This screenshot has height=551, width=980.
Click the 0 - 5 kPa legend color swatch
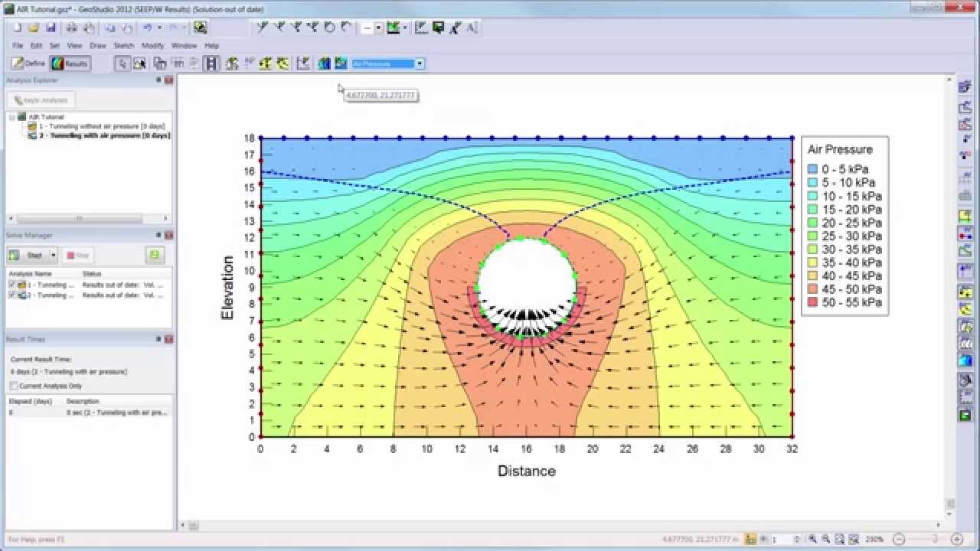pos(812,169)
